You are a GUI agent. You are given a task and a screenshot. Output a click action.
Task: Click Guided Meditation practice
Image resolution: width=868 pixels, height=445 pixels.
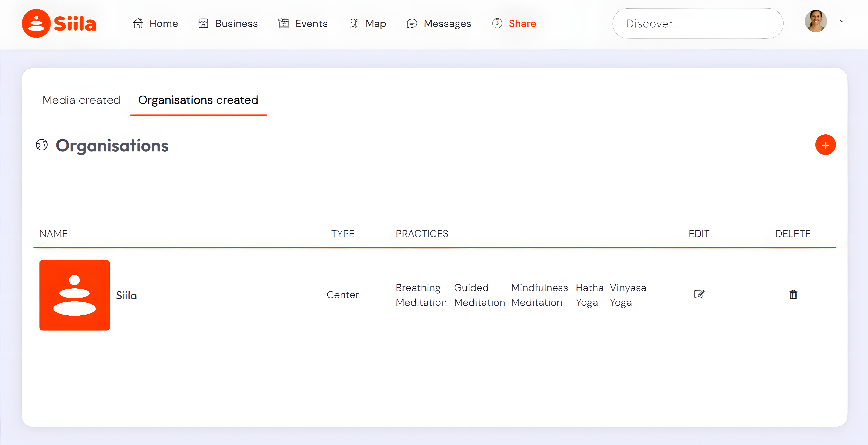pos(479,295)
